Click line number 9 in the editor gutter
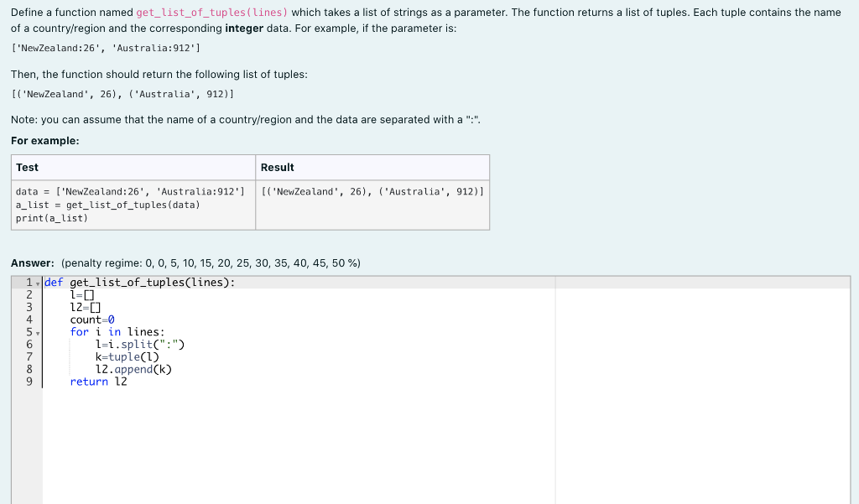This screenshot has width=859, height=504. 29,382
